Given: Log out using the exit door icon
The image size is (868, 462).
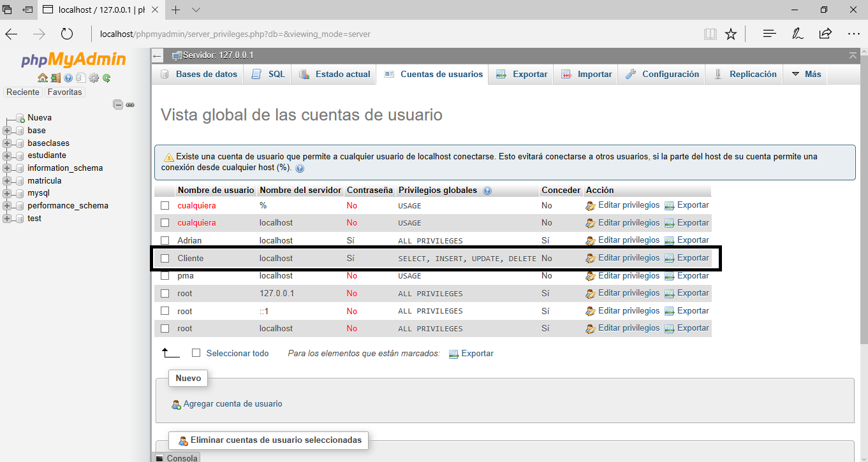Looking at the screenshot, I should pos(56,78).
